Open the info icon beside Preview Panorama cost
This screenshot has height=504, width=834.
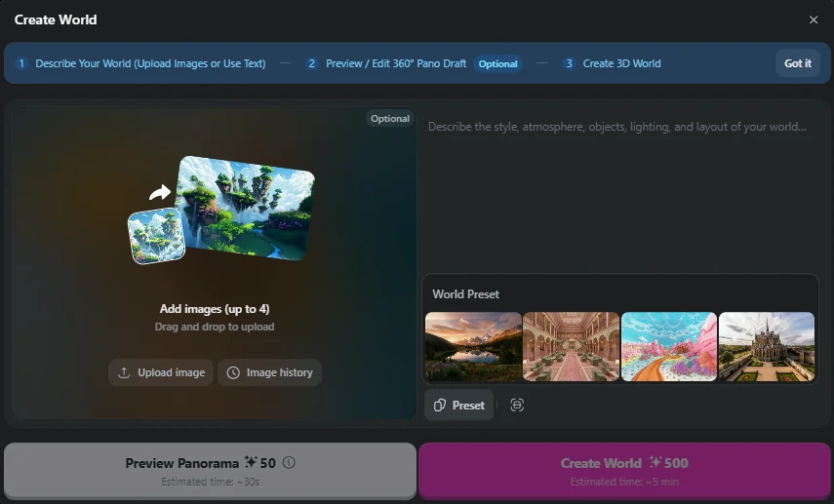(x=289, y=462)
